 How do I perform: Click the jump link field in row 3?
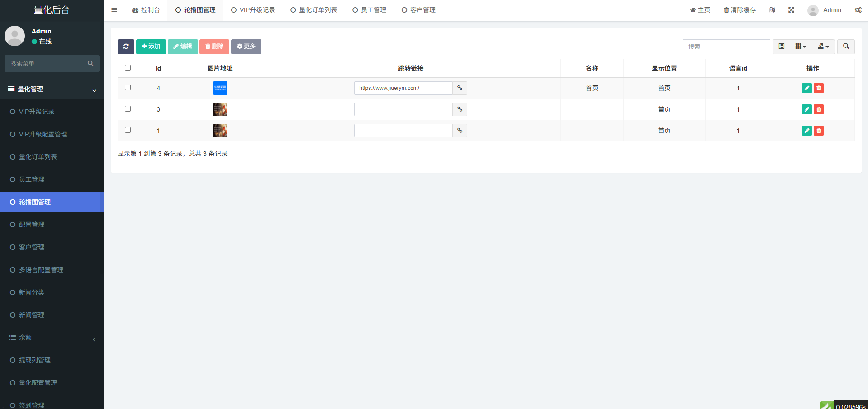[x=403, y=109]
